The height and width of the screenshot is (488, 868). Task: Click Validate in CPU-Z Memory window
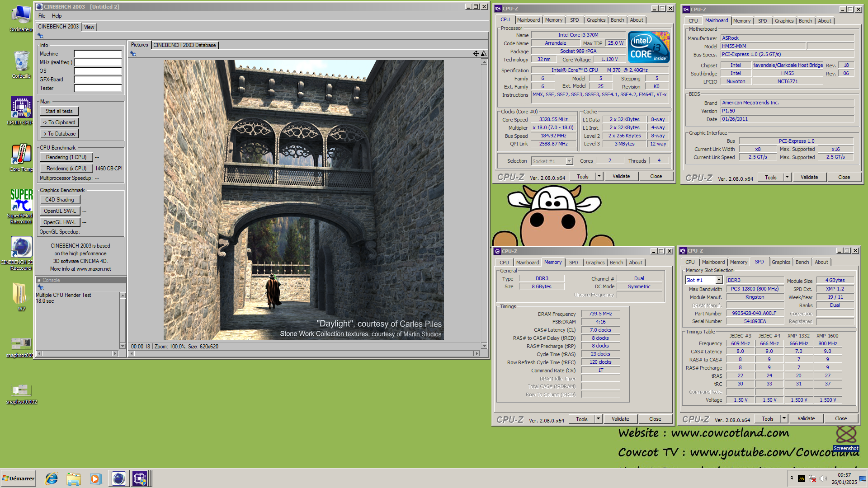point(620,419)
